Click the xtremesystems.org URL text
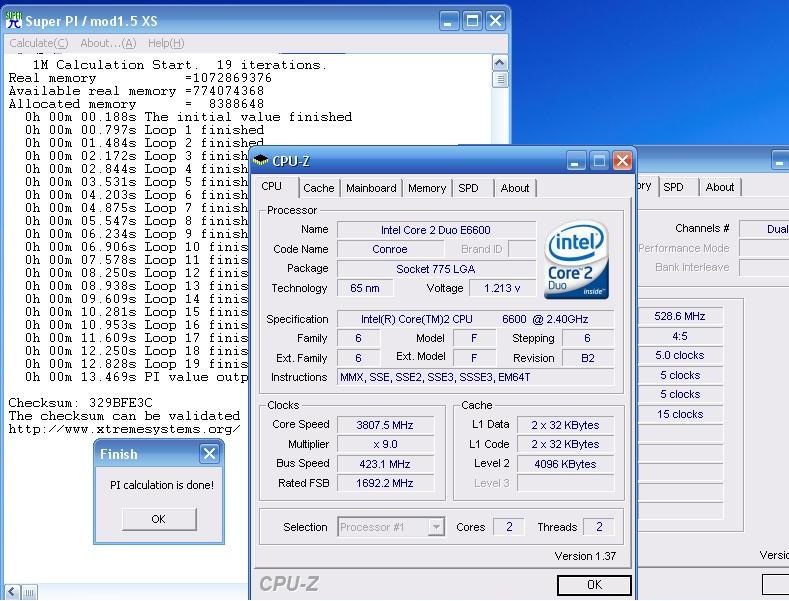The image size is (789, 601). 124,429
